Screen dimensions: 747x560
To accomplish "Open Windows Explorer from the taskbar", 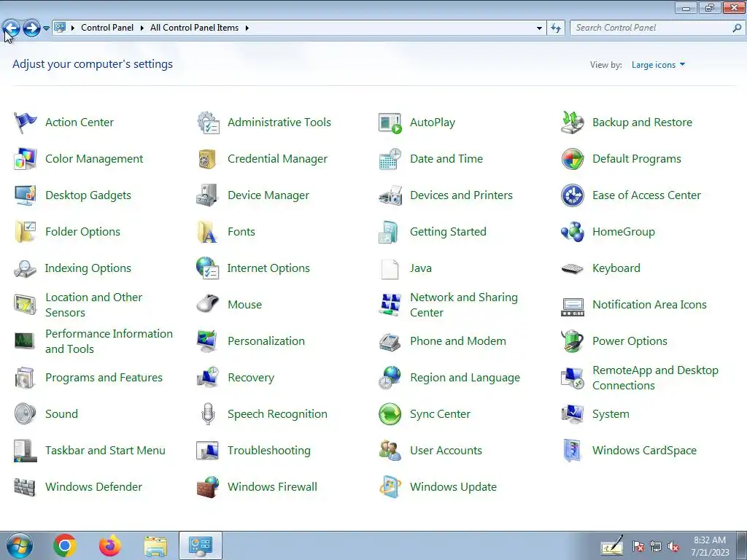I will click(x=155, y=546).
